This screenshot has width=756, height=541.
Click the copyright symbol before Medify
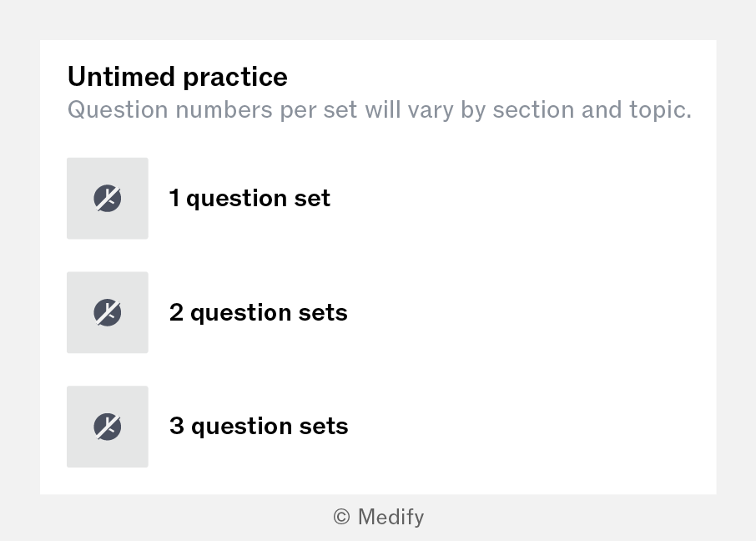[341, 517]
